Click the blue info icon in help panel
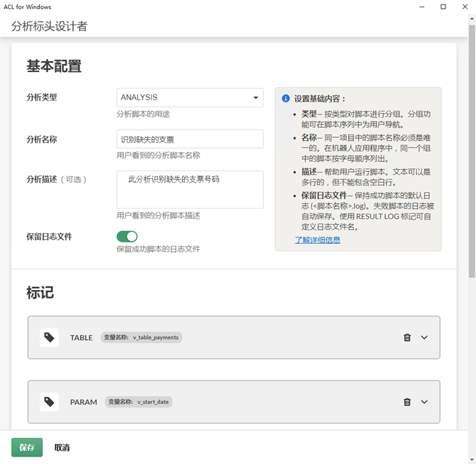The image size is (476, 464). tap(286, 99)
